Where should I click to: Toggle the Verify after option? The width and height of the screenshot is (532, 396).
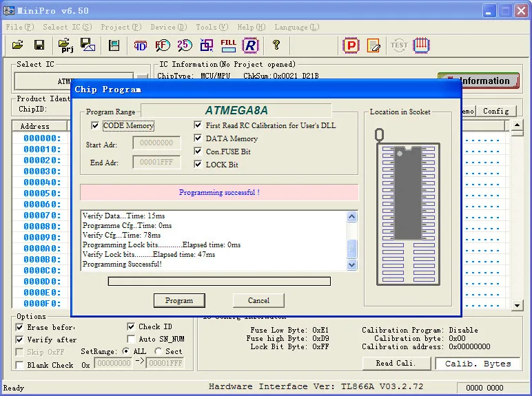pos(20,340)
